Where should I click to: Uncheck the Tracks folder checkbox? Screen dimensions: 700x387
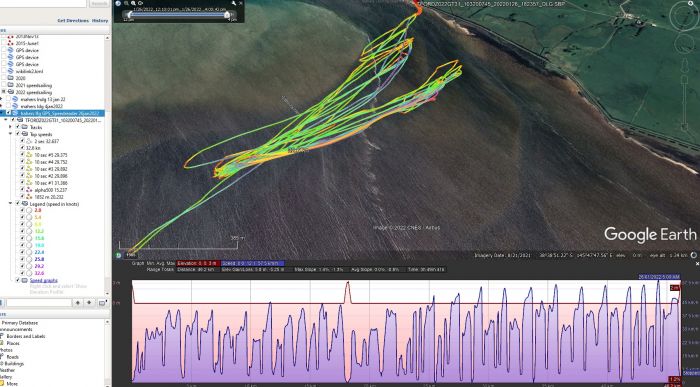coord(18,127)
